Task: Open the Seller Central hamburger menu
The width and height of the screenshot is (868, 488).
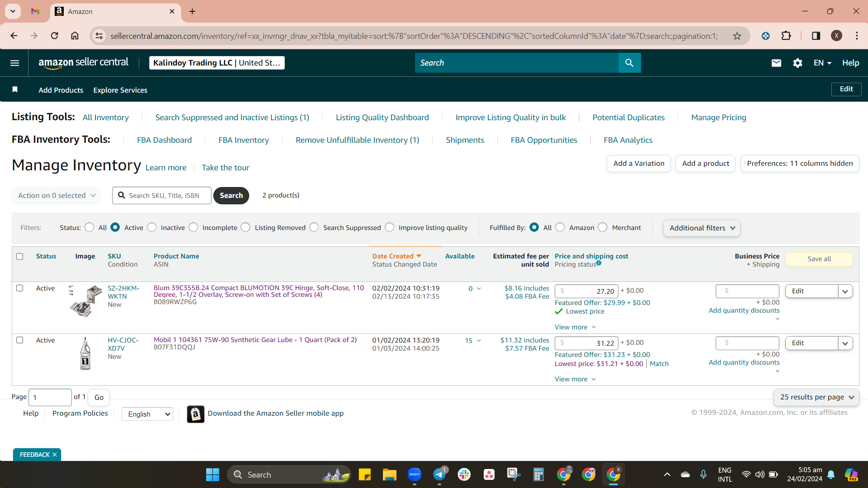Action: pyautogui.click(x=14, y=63)
